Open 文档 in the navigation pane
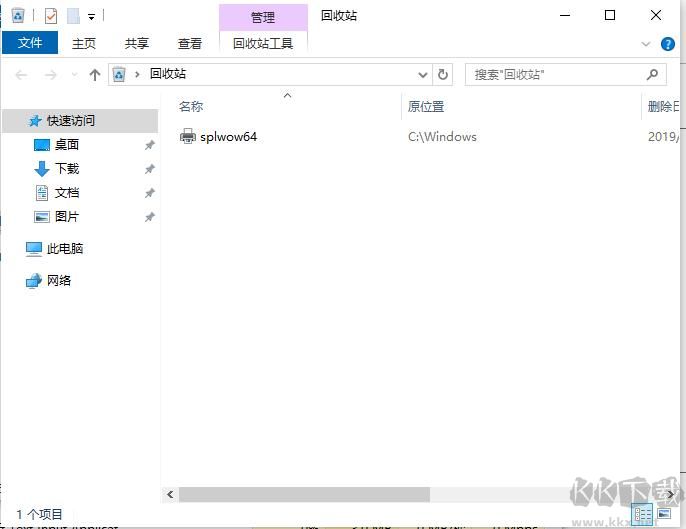The height and width of the screenshot is (529, 686). 66,193
